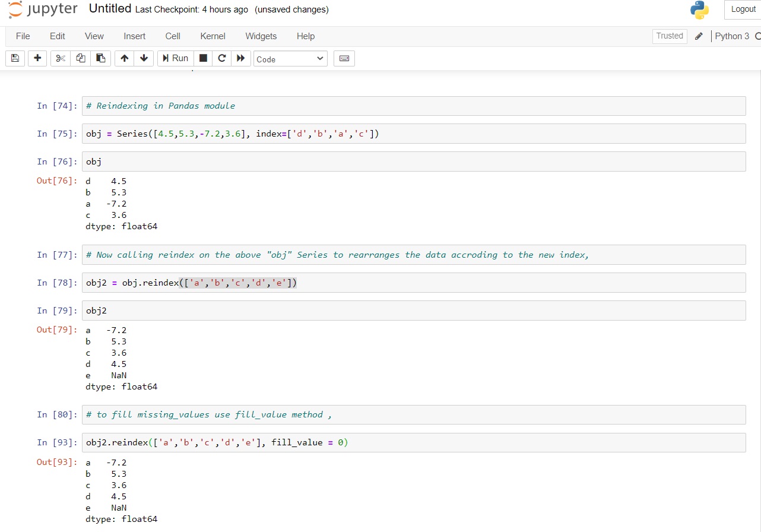
Task: Open the Cell menu
Action: tap(172, 36)
